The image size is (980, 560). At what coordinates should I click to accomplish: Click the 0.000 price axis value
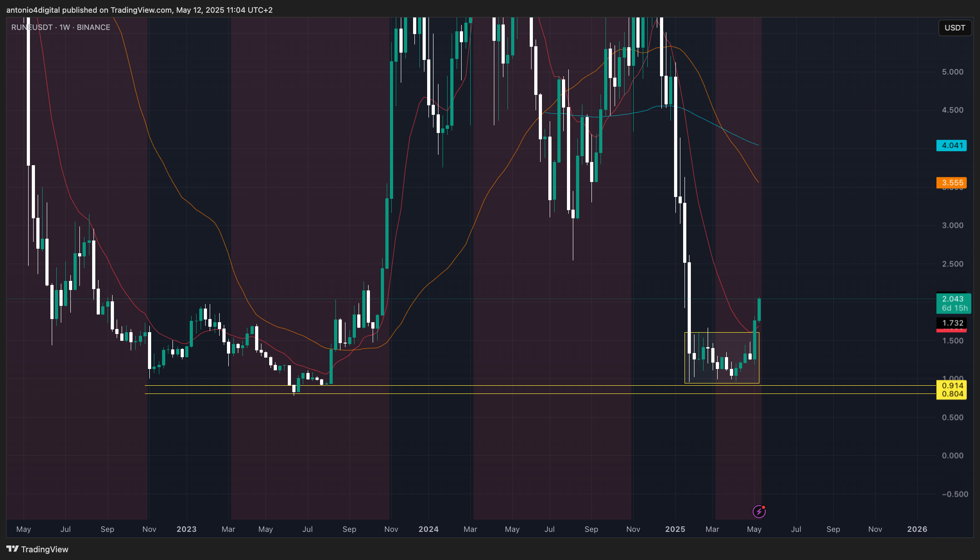[952, 456]
